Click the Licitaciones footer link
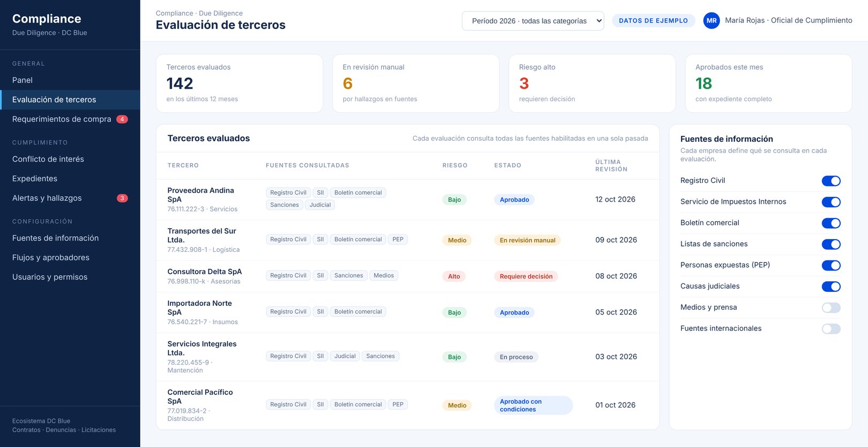 (x=98, y=430)
